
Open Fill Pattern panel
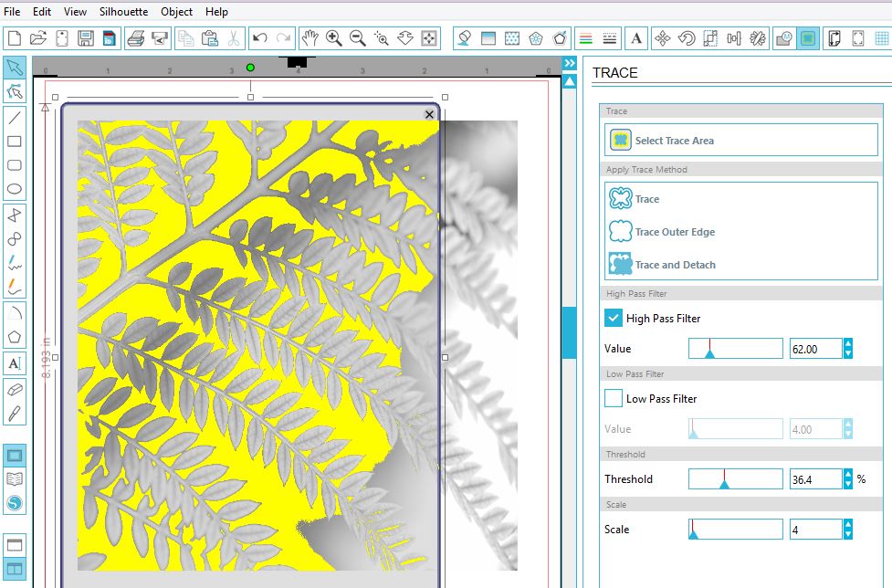click(x=512, y=38)
